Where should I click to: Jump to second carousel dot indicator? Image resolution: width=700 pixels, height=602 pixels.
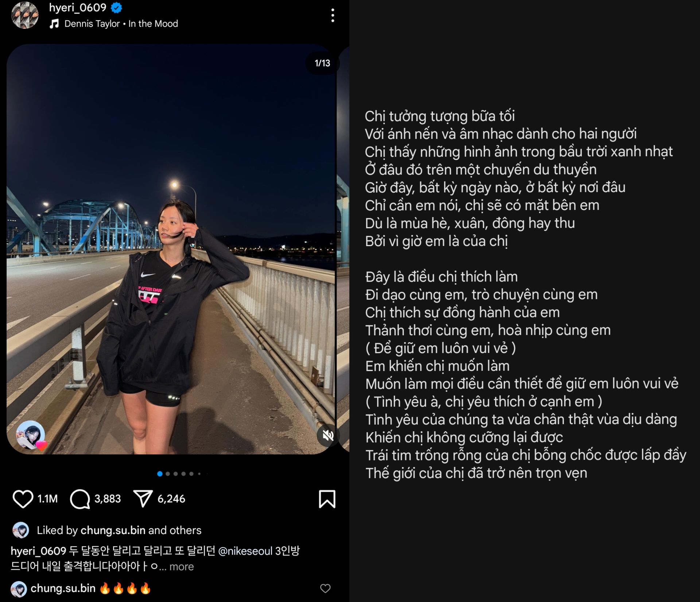[x=168, y=474]
